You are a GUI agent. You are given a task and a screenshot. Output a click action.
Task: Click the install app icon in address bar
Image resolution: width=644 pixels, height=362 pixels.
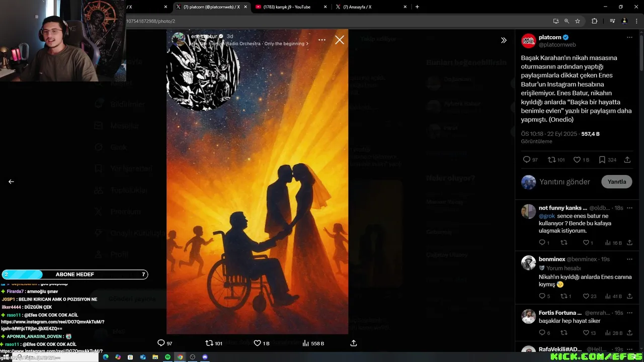tap(556, 21)
